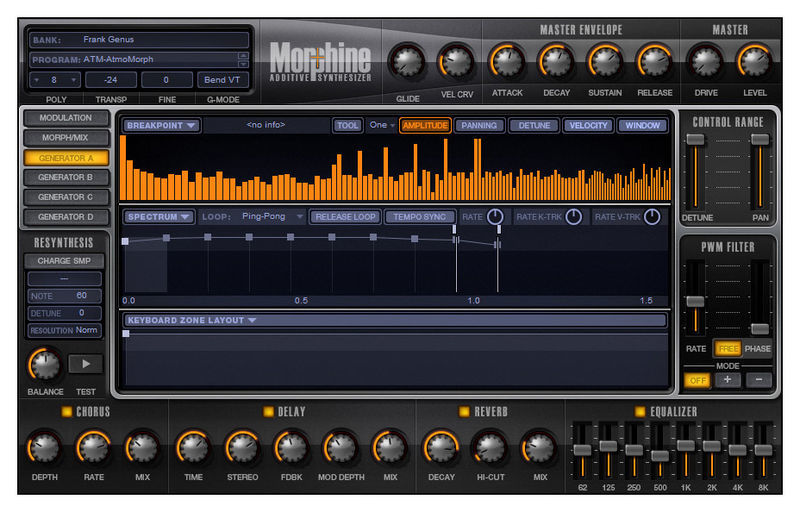The height and width of the screenshot is (512, 800).
Task: Step through programs with the Program arrows
Action: (x=243, y=60)
